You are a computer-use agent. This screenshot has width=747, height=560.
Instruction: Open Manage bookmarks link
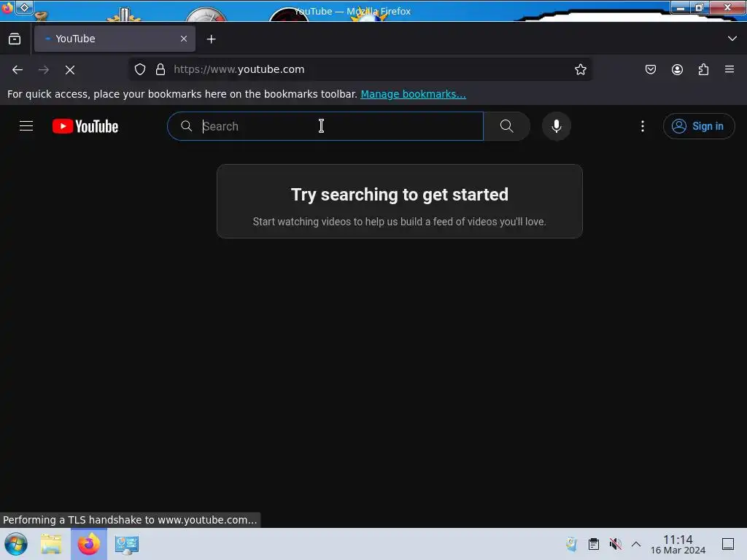coord(413,94)
